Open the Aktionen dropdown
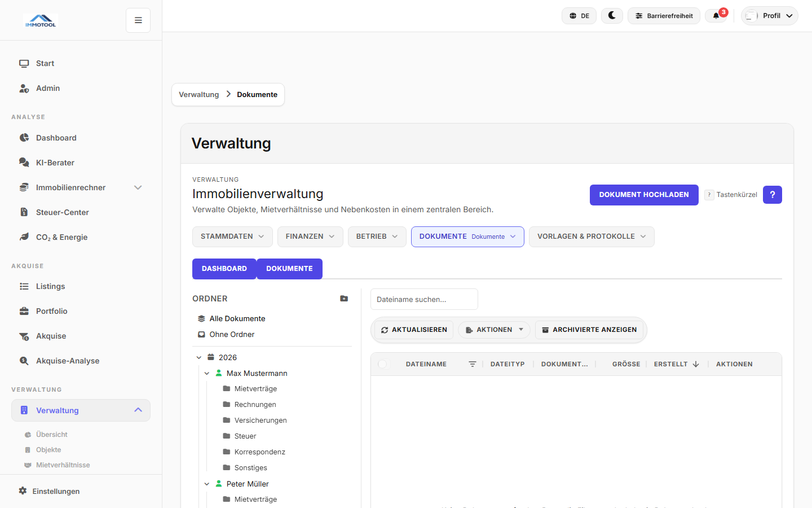This screenshot has width=812, height=508. (494, 330)
